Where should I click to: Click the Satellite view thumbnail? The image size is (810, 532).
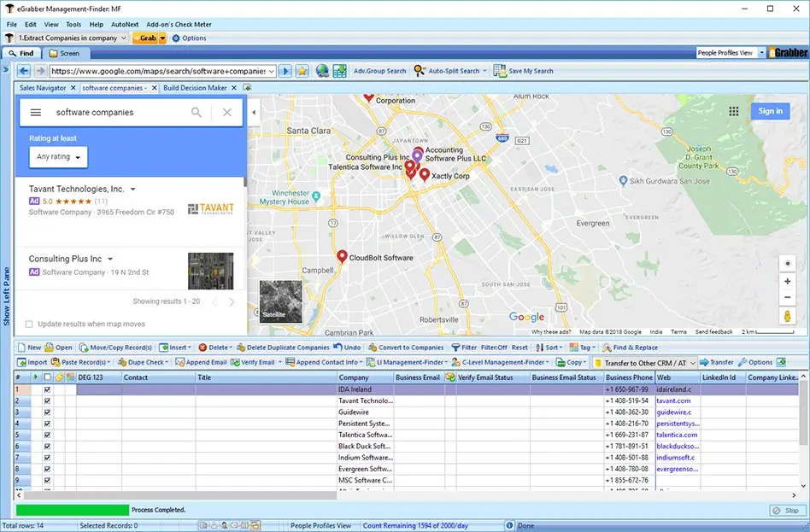click(280, 301)
